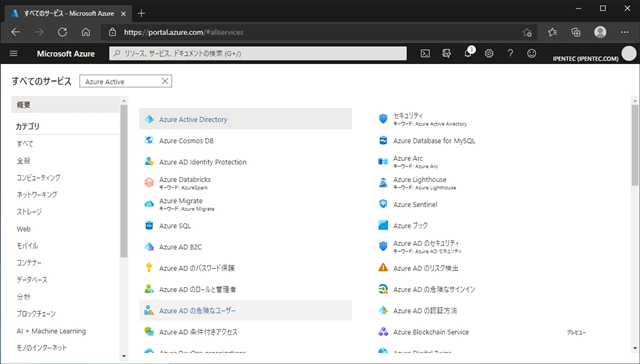
Task: Open the help question mark
Action: click(x=510, y=53)
